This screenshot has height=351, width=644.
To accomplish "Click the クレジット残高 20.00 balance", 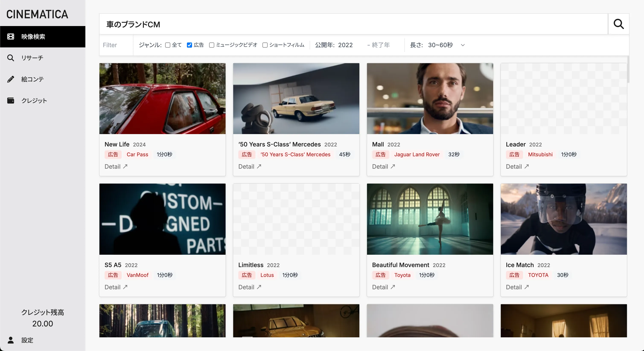I will click(x=42, y=318).
